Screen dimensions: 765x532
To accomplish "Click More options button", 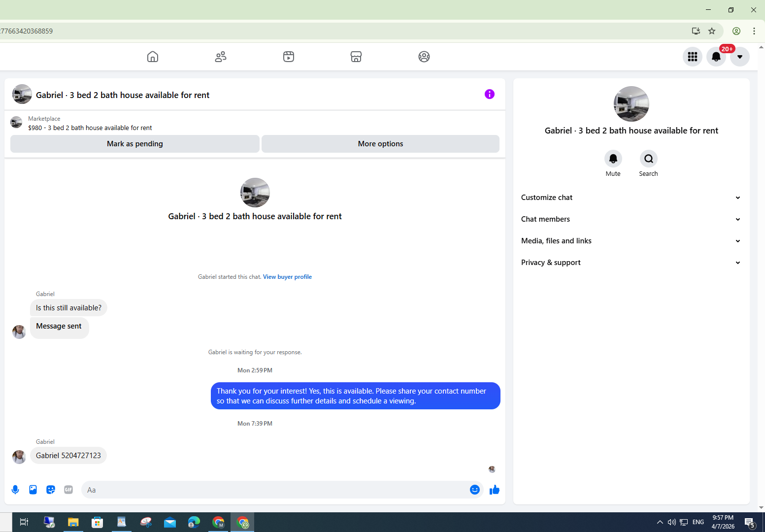I will coord(380,144).
